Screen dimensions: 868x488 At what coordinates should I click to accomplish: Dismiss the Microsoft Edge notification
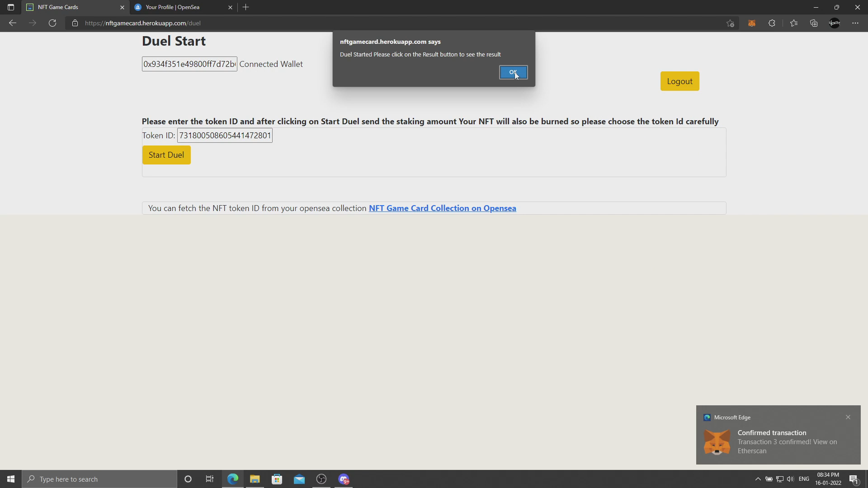(848, 417)
